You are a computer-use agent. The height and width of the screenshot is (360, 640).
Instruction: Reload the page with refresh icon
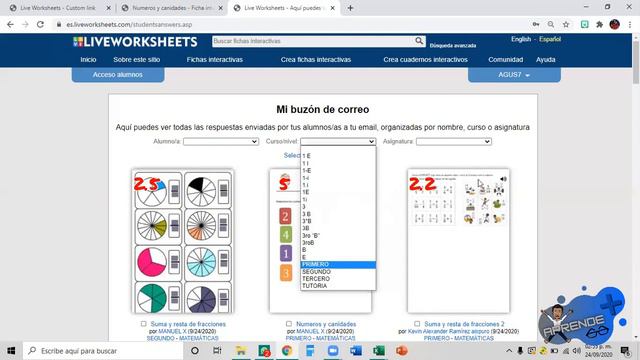click(40, 24)
